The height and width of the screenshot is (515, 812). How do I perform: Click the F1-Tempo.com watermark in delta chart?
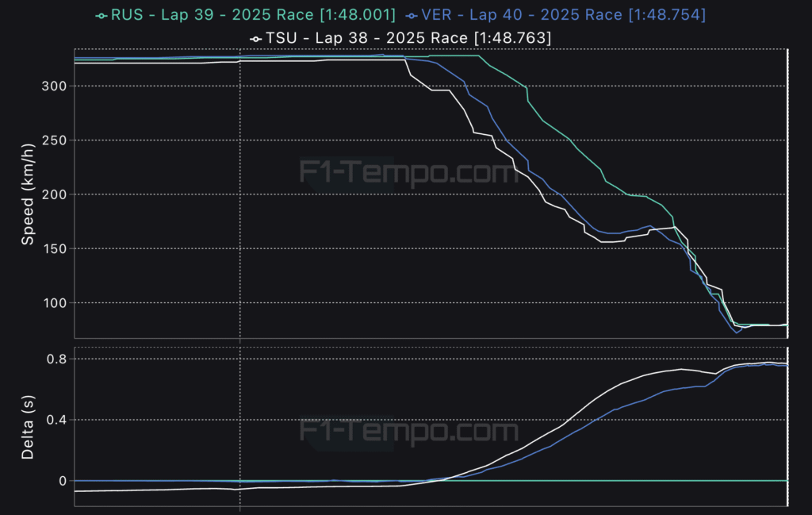pos(408,432)
